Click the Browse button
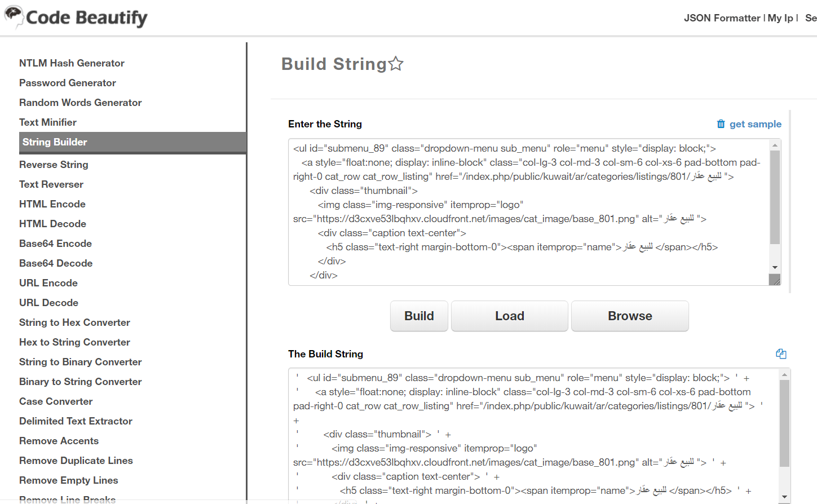The height and width of the screenshot is (504, 817). (x=630, y=316)
